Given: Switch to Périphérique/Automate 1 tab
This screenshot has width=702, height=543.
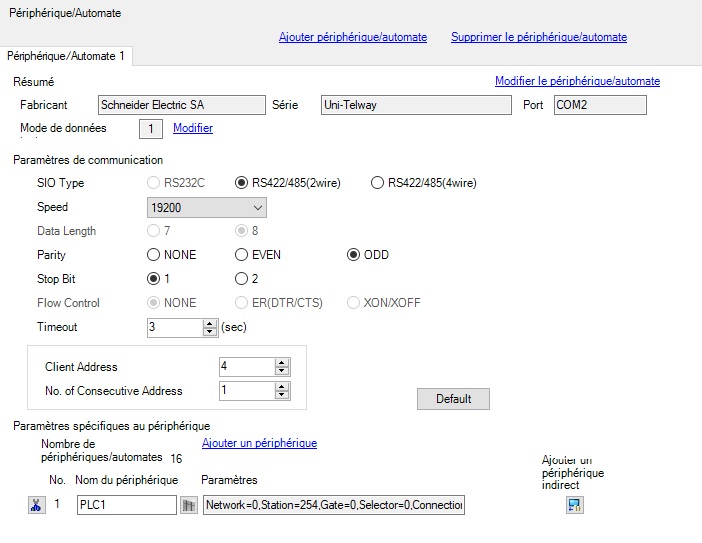Looking at the screenshot, I should [x=66, y=56].
